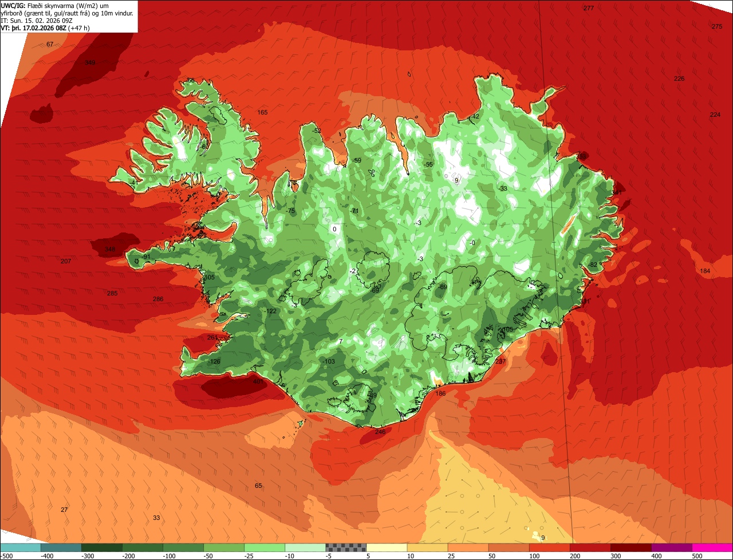Image resolution: width=733 pixels, height=560 pixels.
Task: Click the map value 7 in the southern highlands
Action: pyautogui.click(x=341, y=342)
